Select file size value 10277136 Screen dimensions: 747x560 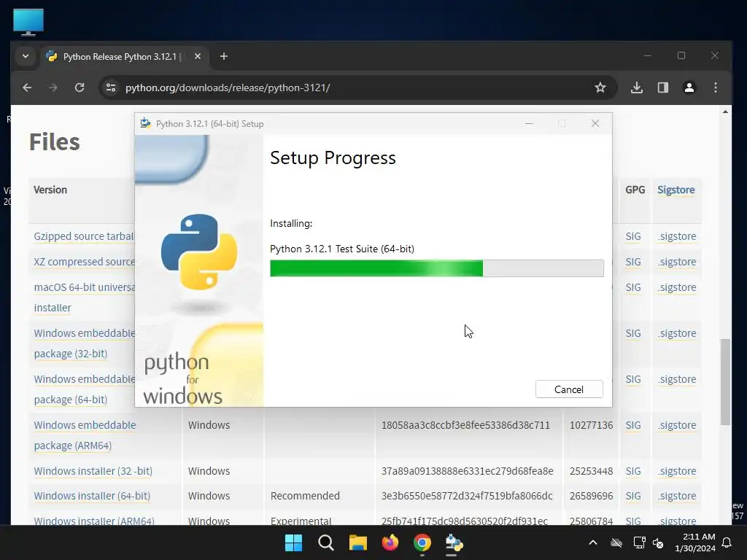591,425
